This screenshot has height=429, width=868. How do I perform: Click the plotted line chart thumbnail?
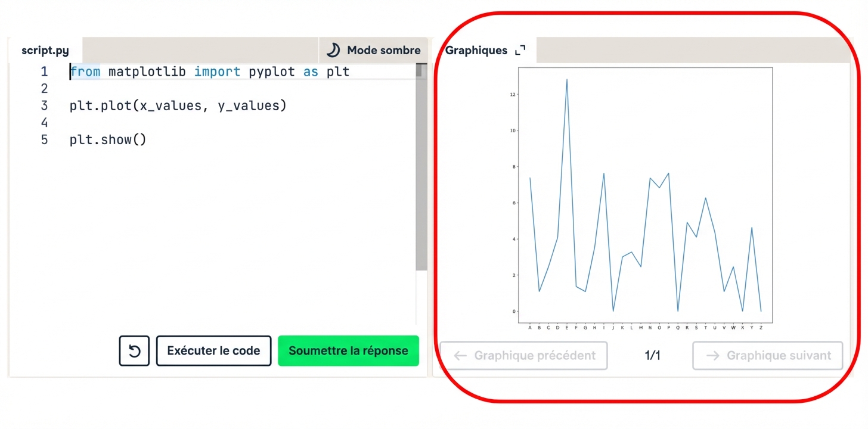(644, 197)
